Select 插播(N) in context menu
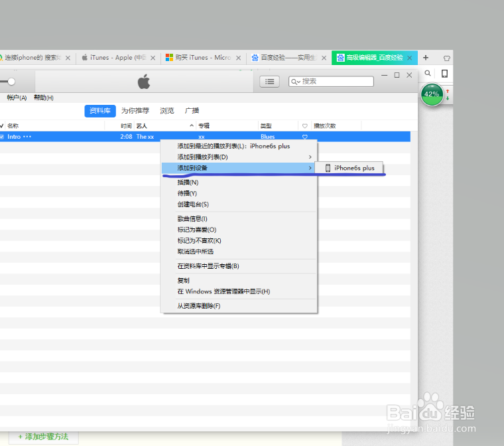 (239, 183)
